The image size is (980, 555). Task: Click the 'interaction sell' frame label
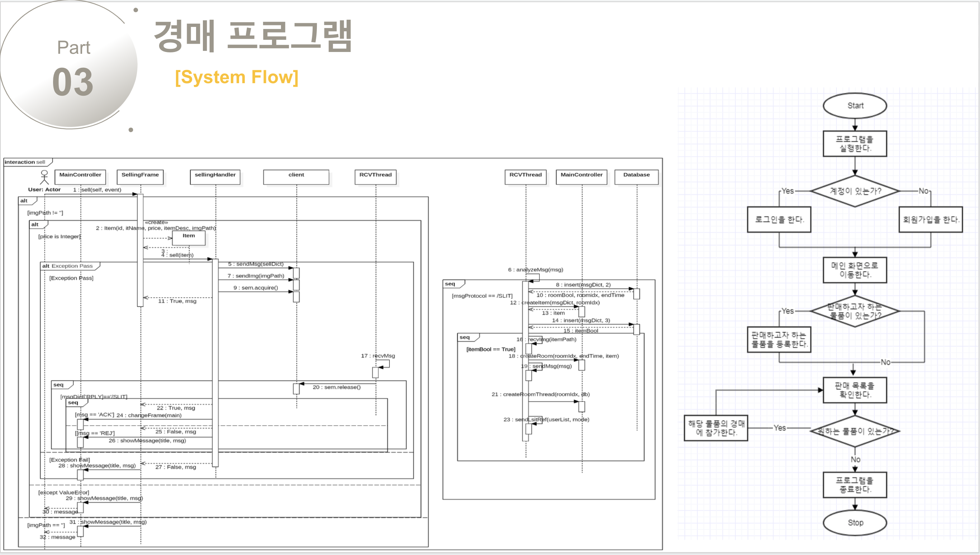25,162
